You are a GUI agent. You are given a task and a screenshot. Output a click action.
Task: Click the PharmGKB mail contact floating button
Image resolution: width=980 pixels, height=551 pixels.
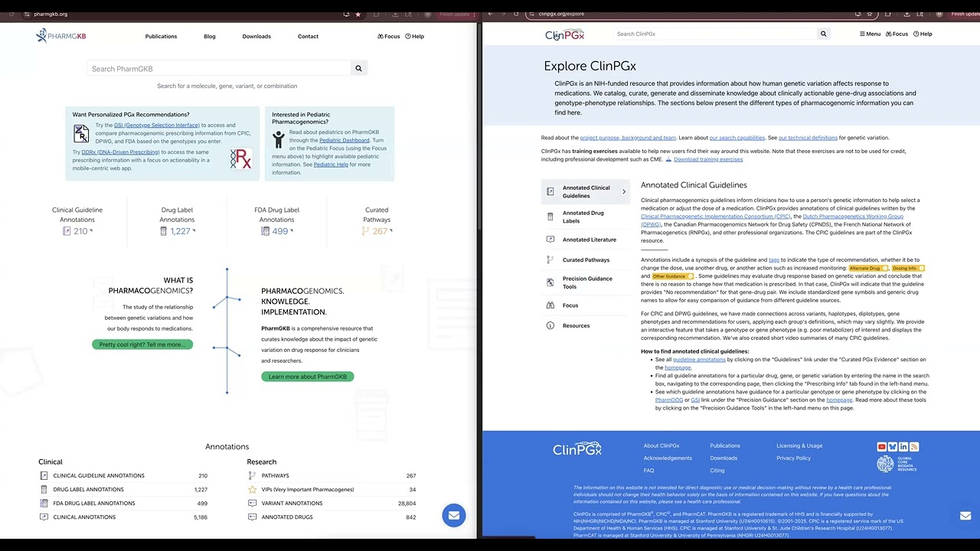tap(454, 515)
